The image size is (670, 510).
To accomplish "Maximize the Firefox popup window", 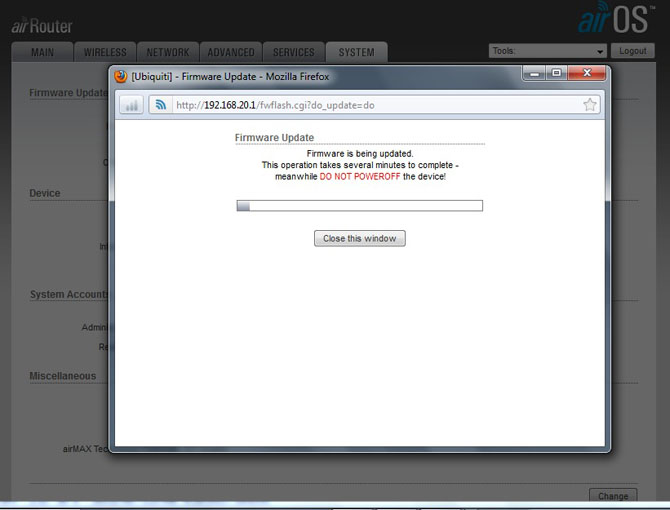I will (x=556, y=73).
